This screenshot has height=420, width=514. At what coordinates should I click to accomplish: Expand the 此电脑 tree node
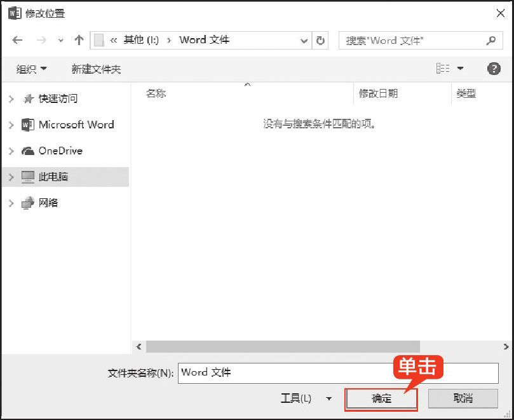point(11,177)
